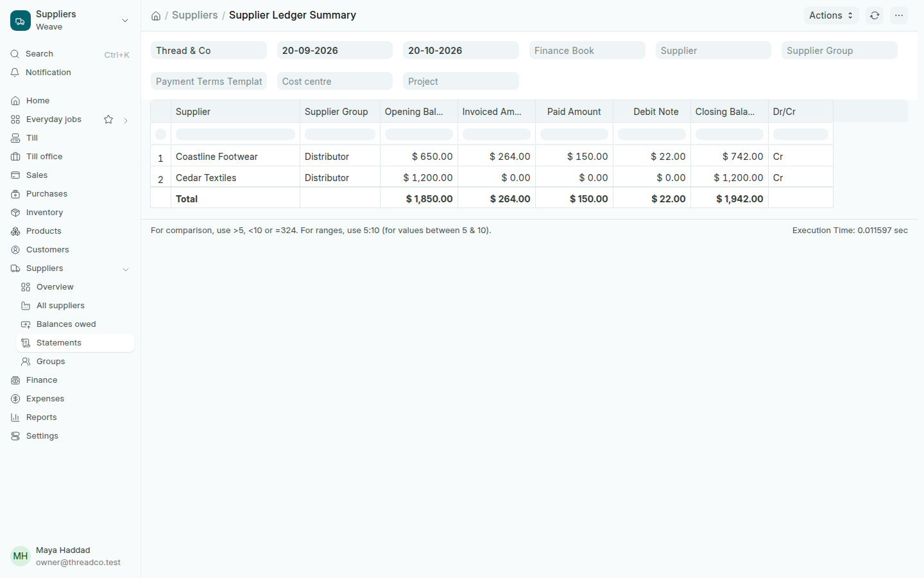The image size is (924, 578).
Task: Open Groups under Suppliers
Action: click(75, 362)
